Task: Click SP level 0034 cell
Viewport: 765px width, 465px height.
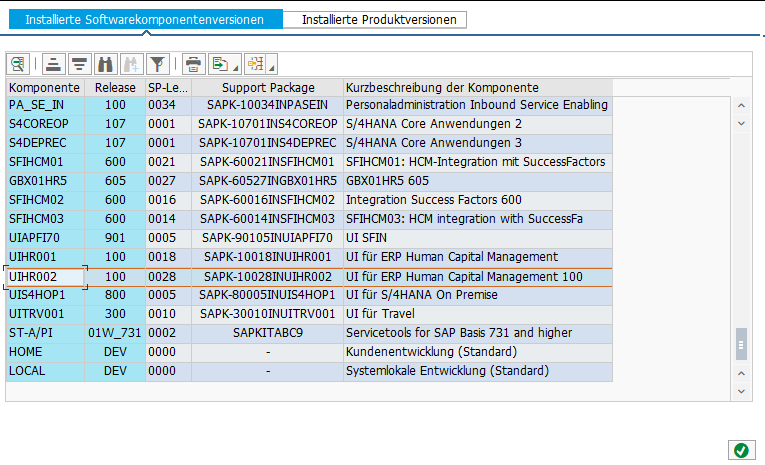Action: (x=168, y=105)
